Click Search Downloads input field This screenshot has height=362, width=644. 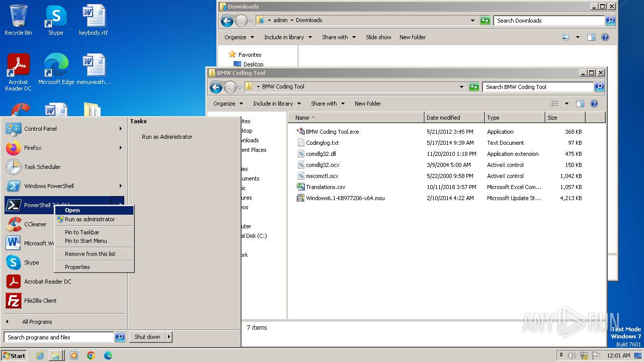(549, 21)
